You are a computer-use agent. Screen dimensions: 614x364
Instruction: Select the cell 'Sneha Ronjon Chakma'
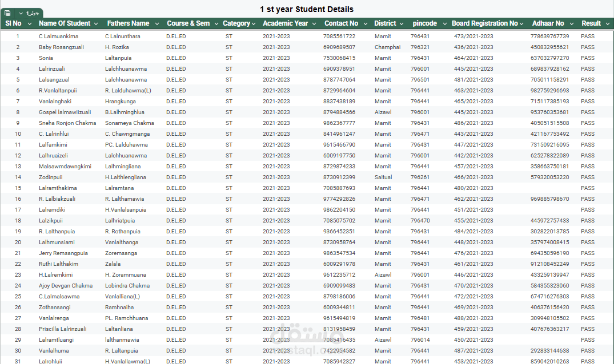[67, 123]
